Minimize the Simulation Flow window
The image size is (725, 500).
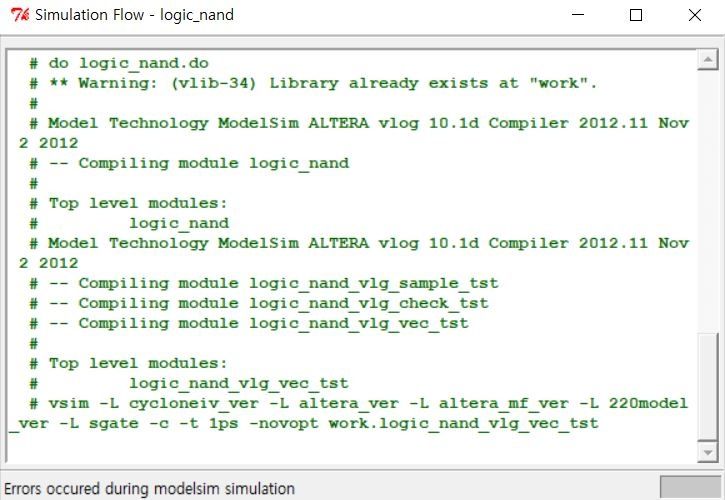point(578,15)
